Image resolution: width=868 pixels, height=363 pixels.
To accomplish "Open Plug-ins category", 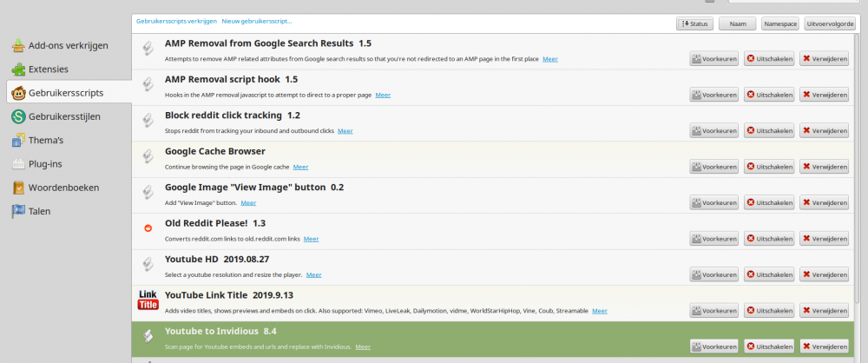I will [36, 164].
